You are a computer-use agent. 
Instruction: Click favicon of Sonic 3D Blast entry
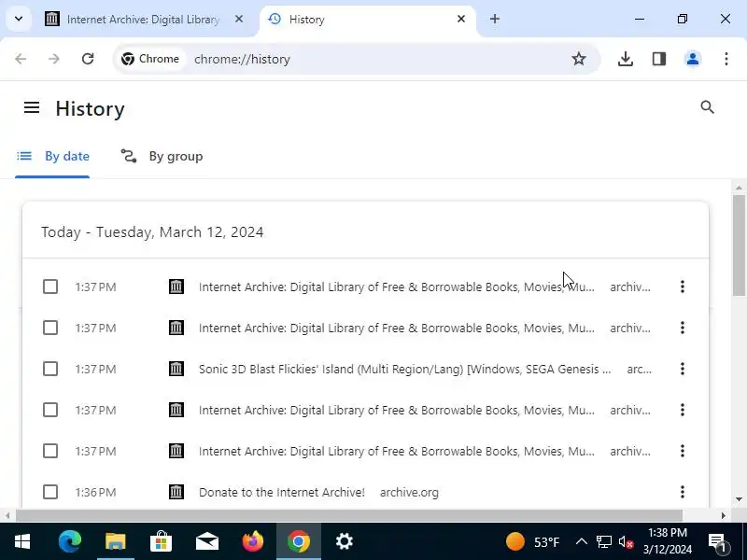[x=176, y=369]
